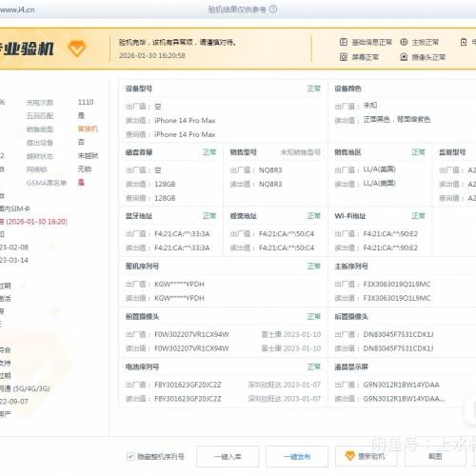Click 查询值 iPhone 14 Pro Max under 设备型号

pyautogui.click(x=185, y=134)
